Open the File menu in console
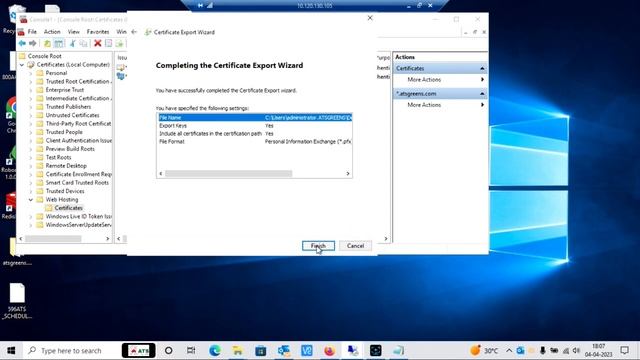This screenshot has width=640, height=360. (x=32, y=31)
